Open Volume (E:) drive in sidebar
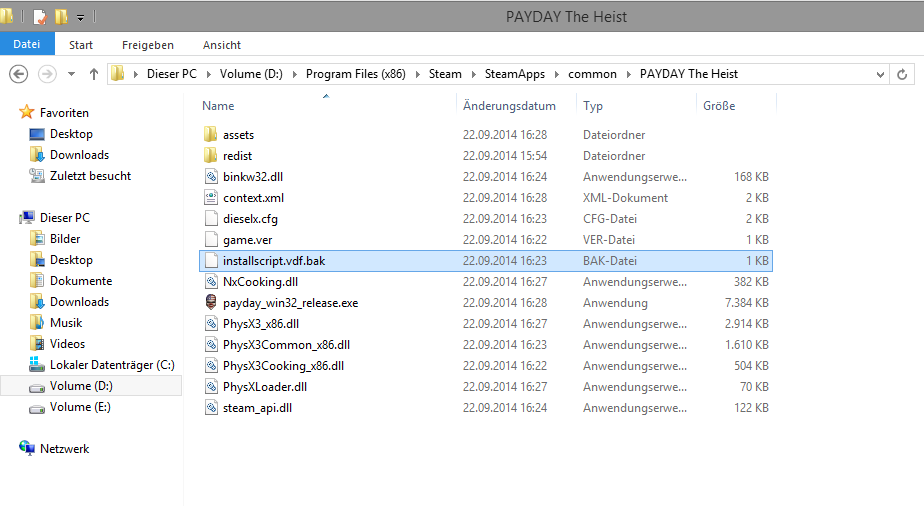The height and width of the screenshot is (506, 924). [x=80, y=407]
